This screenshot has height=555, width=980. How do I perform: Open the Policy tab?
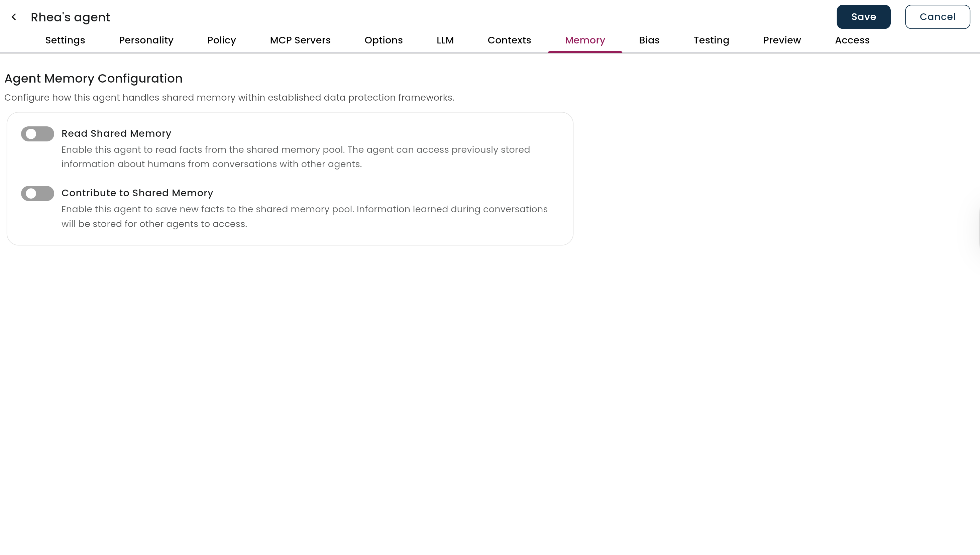pos(221,40)
